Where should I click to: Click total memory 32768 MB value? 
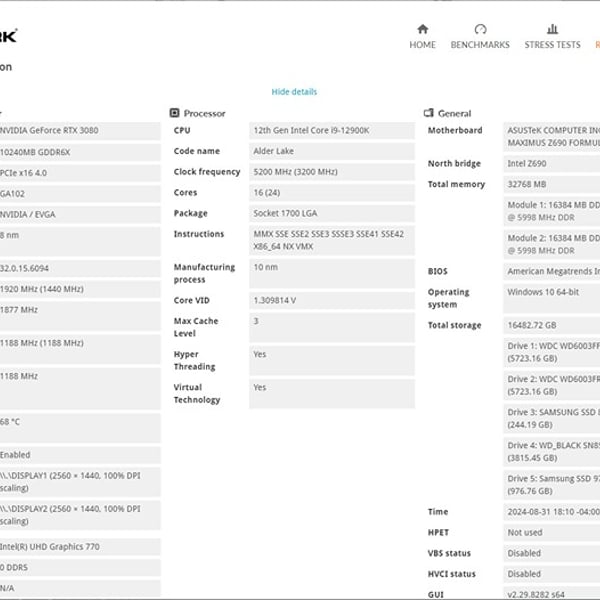[x=552, y=184]
